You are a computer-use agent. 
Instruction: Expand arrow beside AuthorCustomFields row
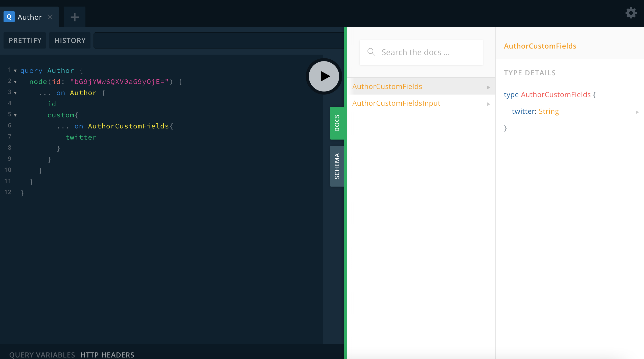489,87
